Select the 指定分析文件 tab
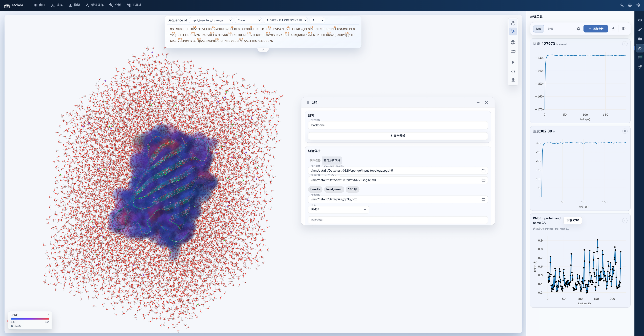 coord(332,160)
